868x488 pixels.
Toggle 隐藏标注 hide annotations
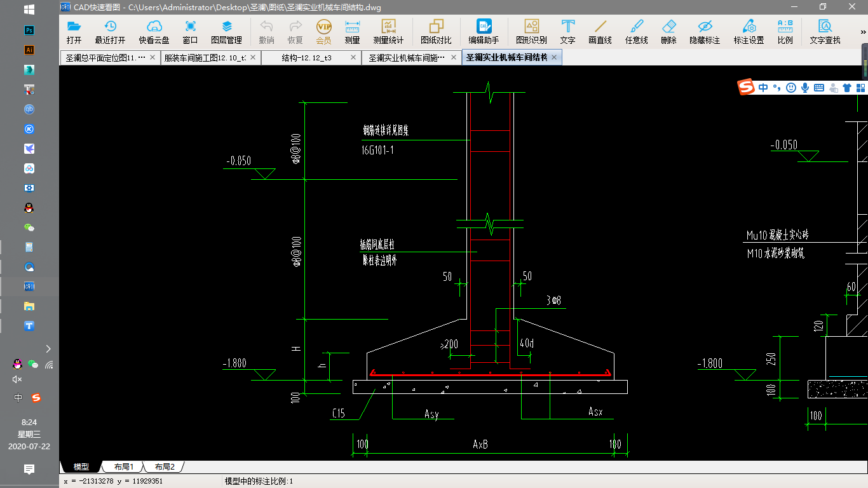tap(705, 32)
